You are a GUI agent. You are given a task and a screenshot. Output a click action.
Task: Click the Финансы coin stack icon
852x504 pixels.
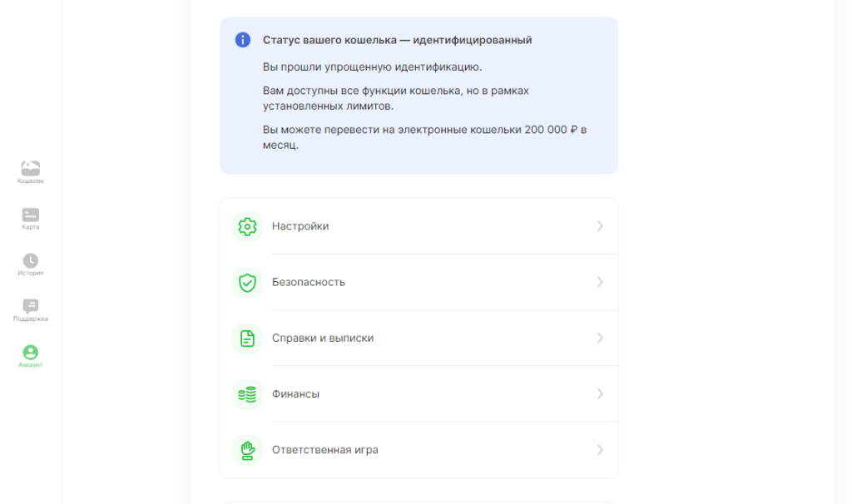[247, 394]
